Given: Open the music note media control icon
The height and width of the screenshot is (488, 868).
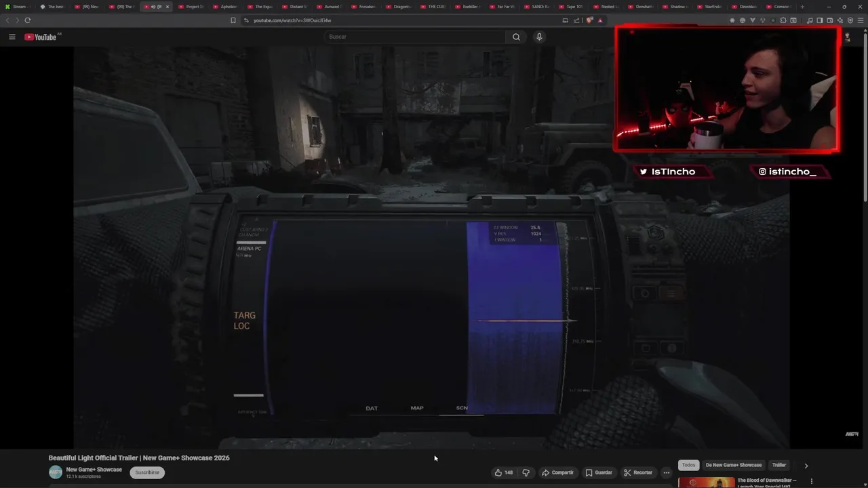Looking at the screenshot, I should click(810, 20).
